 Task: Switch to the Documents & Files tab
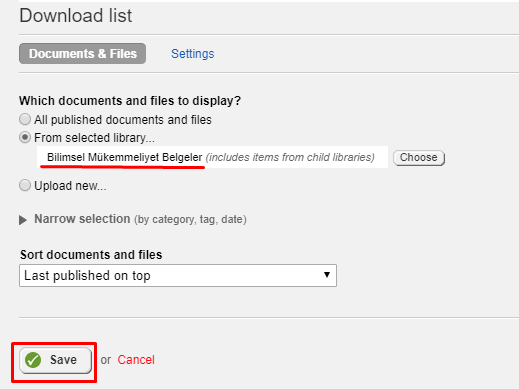click(82, 54)
